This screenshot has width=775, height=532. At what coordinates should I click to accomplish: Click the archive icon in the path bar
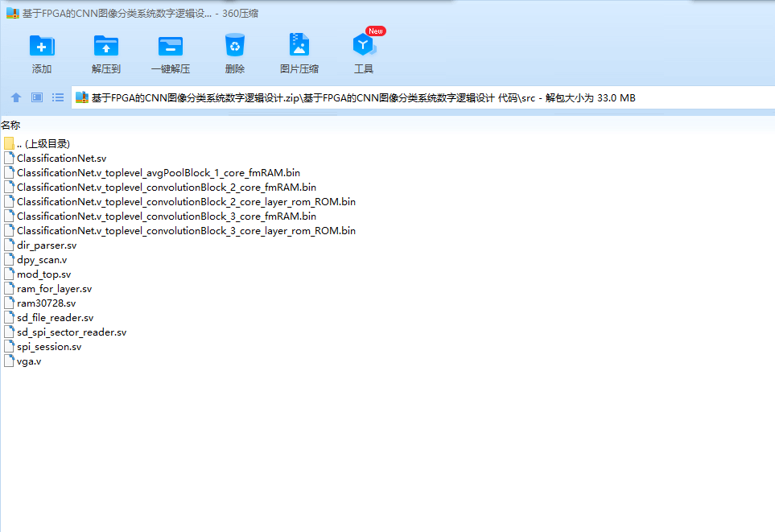coord(82,97)
